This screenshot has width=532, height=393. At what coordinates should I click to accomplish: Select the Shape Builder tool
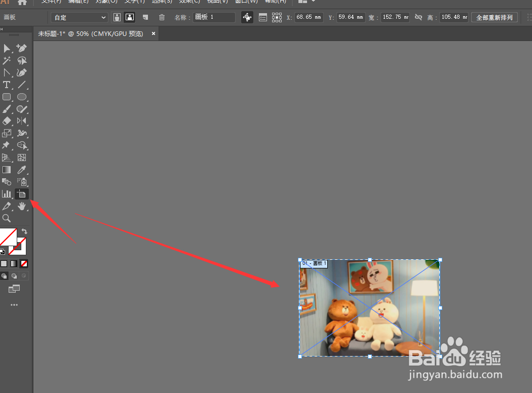[22, 145]
